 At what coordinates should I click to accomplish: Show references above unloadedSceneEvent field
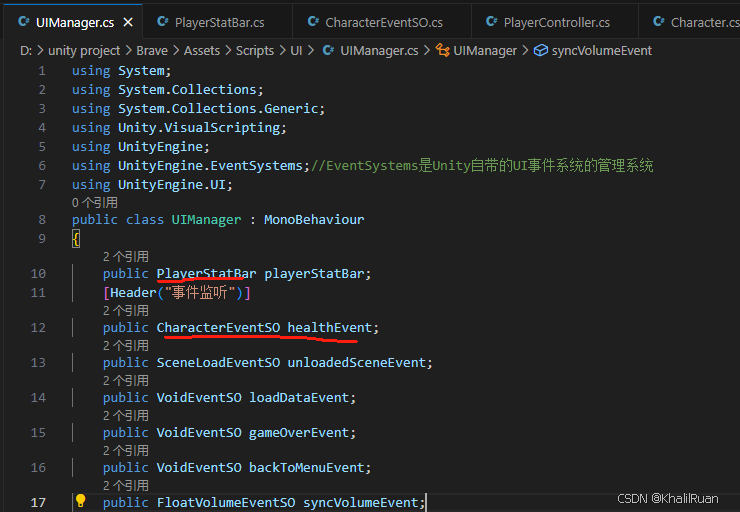[126, 345]
